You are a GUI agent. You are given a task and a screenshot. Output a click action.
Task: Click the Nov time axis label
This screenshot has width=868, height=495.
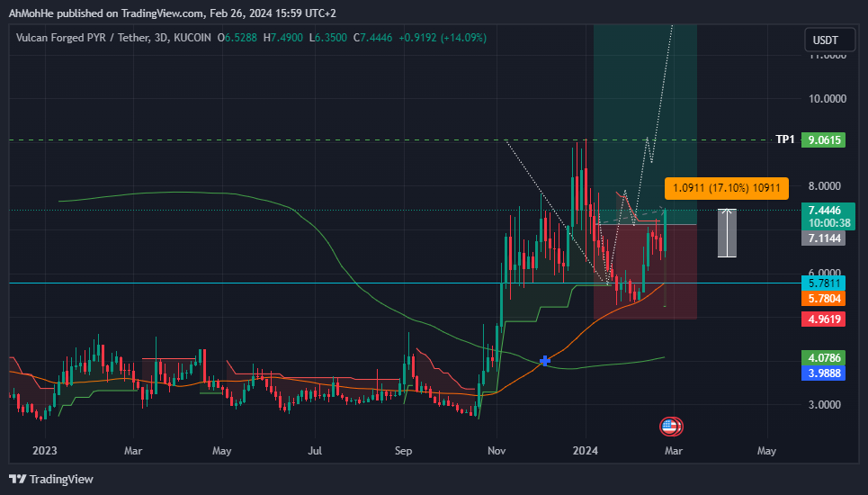497,451
